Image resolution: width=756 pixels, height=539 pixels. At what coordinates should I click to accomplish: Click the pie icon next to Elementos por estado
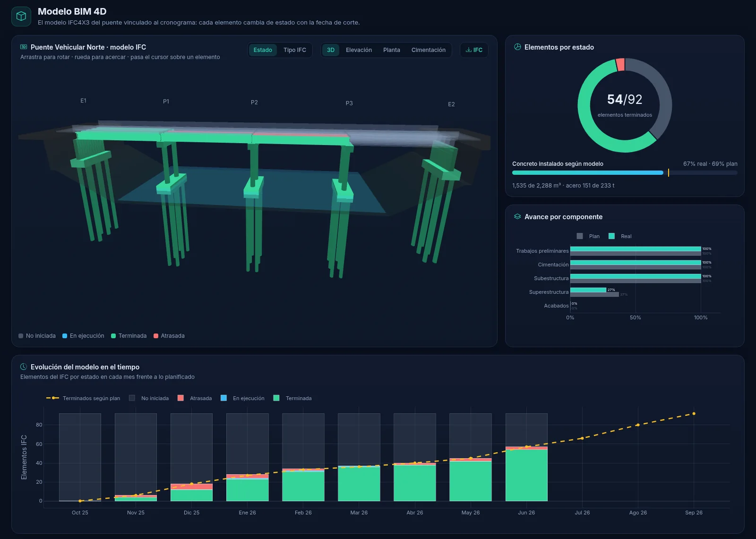click(x=517, y=47)
